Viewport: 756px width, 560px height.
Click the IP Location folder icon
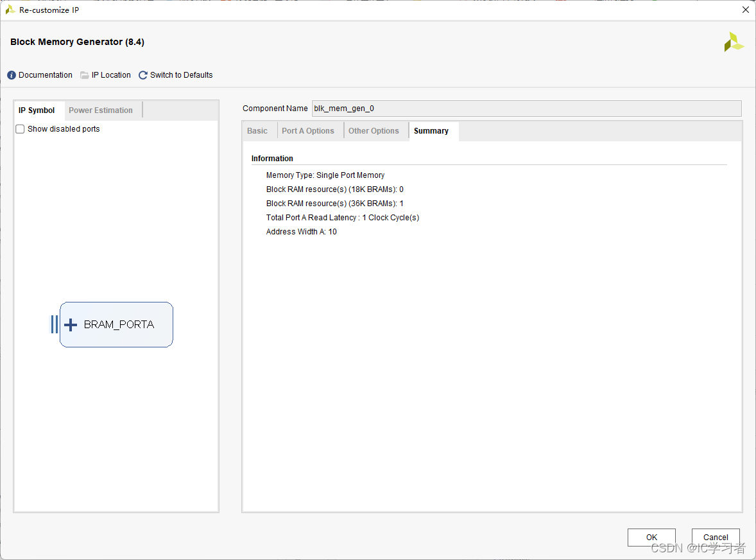84,75
